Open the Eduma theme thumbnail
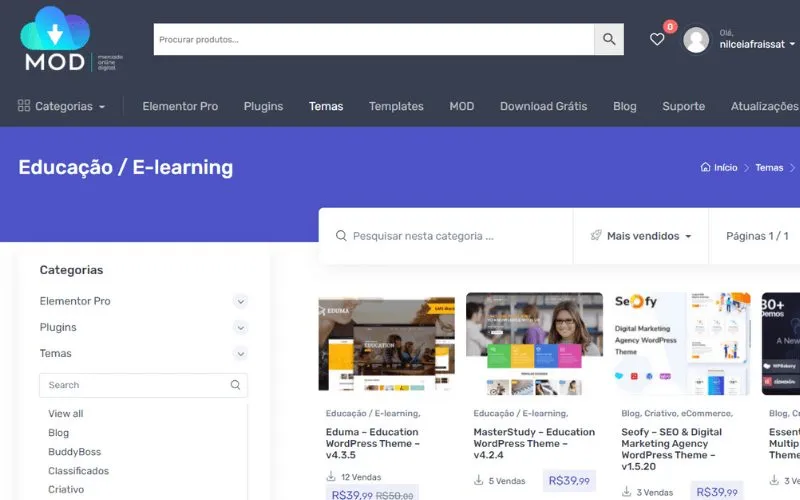800x500 pixels. point(386,343)
